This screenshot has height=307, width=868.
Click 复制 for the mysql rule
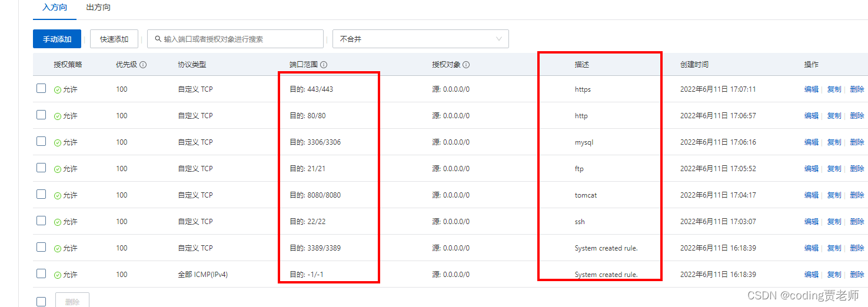tap(834, 142)
